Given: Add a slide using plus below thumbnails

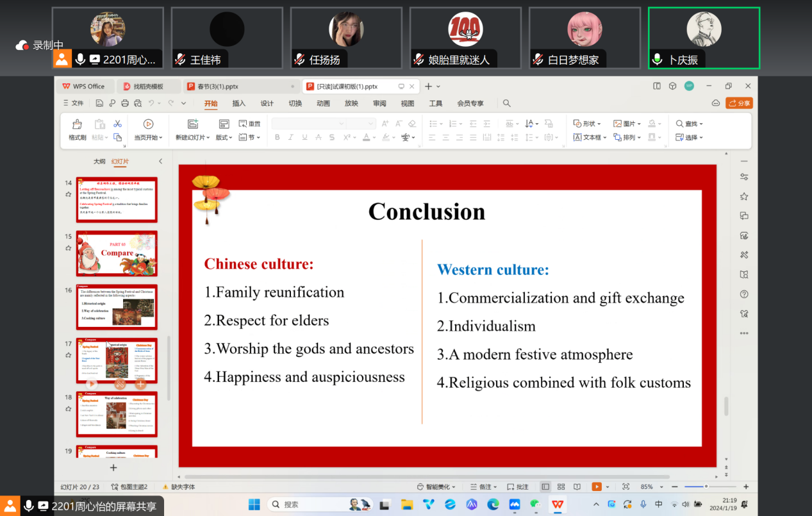Looking at the screenshot, I should pos(113,468).
